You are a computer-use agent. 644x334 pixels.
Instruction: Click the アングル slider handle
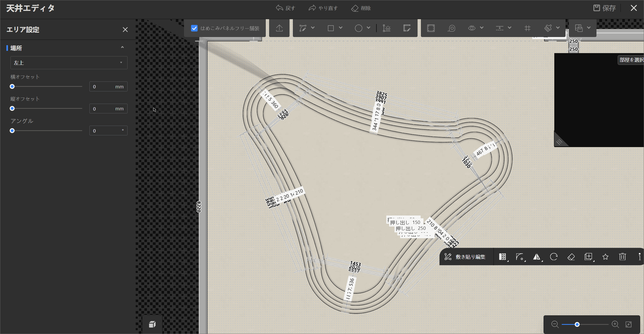12,131
